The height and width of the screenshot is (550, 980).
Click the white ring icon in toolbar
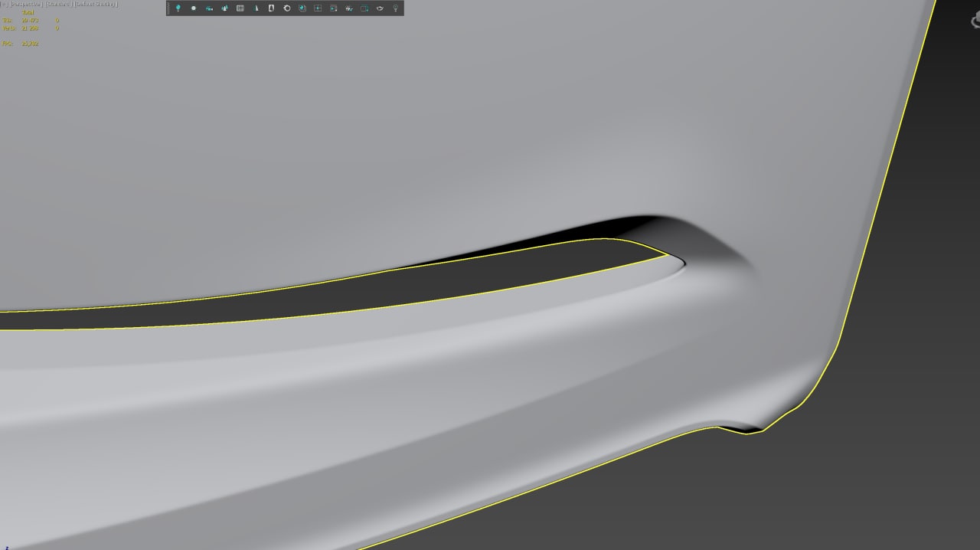(287, 8)
